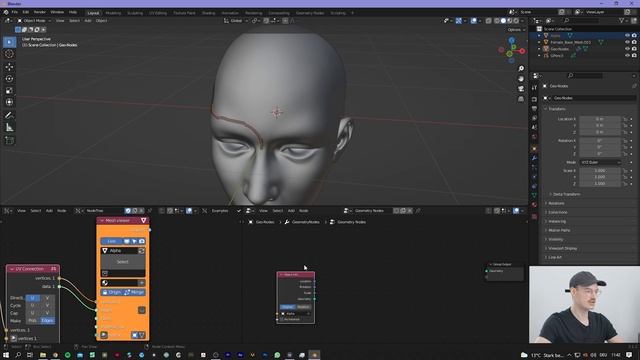Hide Female_Base_Mesh object via eye icon
640x360 pixels.
(x=627, y=42)
